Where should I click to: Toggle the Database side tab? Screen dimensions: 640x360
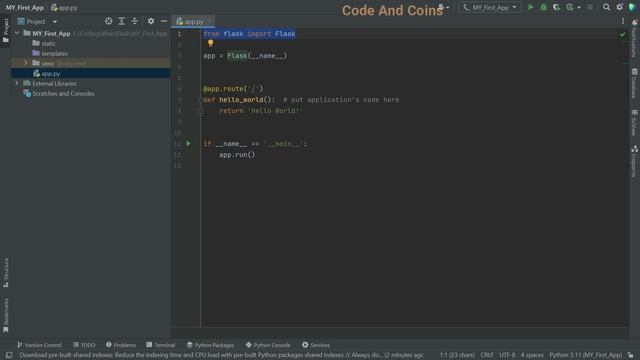[634, 83]
